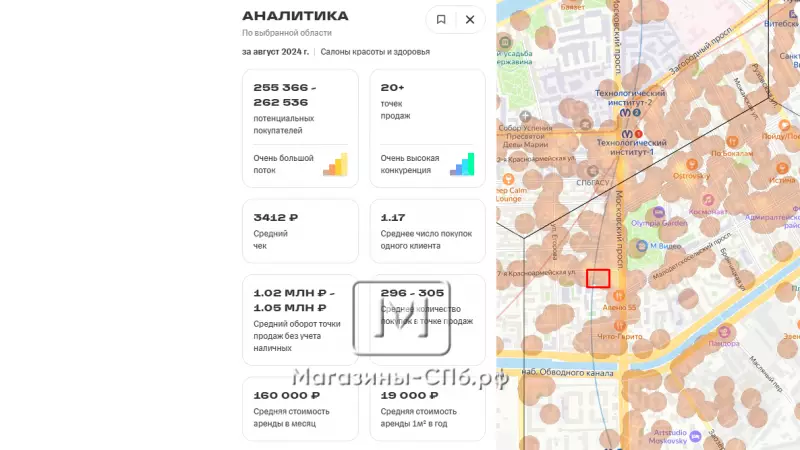The width and height of the screenshot is (800, 450).
Task: Click the 'Малодетскосельский просп.' street label
Action: coord(692,255)
